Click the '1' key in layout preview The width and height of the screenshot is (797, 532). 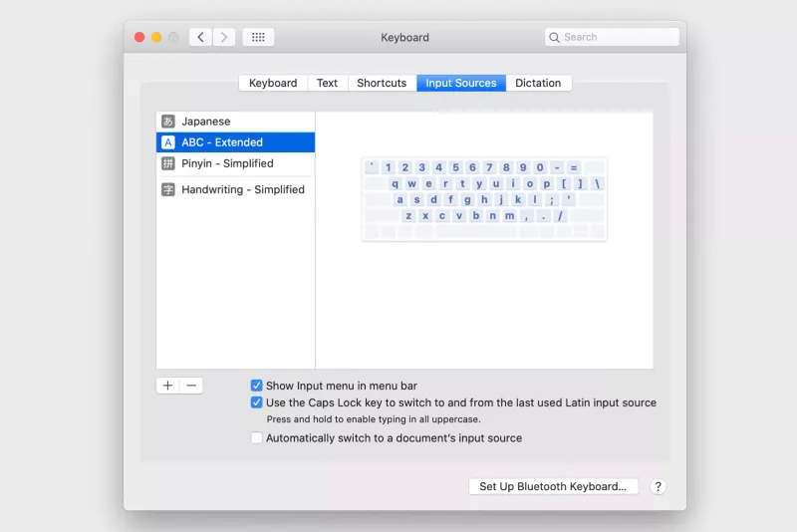point(389,167)
